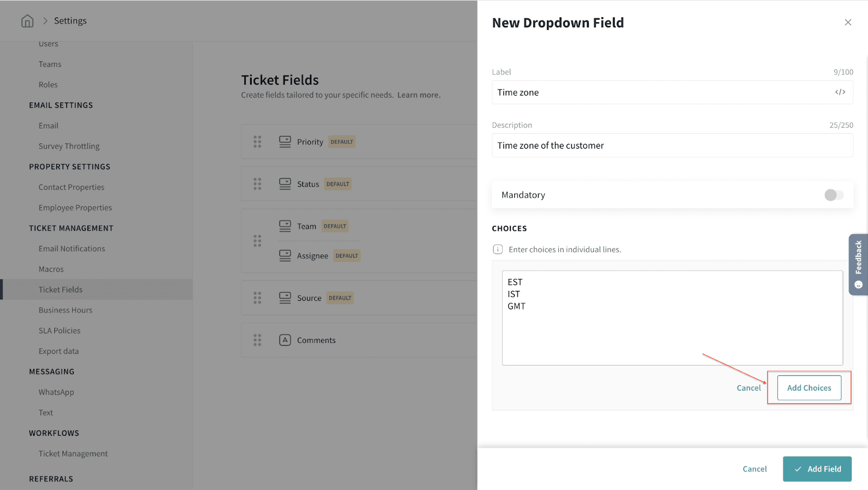Close the New Dropdown Field panel

click(847, 22)
